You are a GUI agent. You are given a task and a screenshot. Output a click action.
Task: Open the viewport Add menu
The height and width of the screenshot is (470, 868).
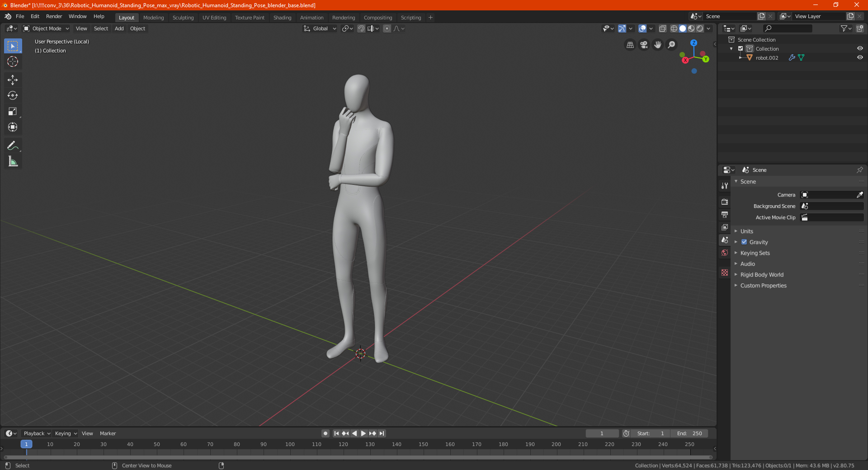click(x=119, y=28)
